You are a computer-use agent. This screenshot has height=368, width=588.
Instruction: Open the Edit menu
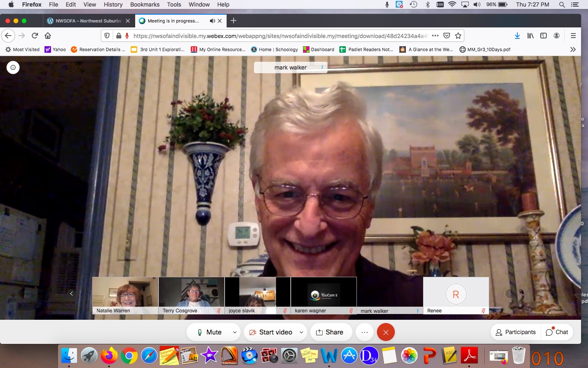coord(71,4)
